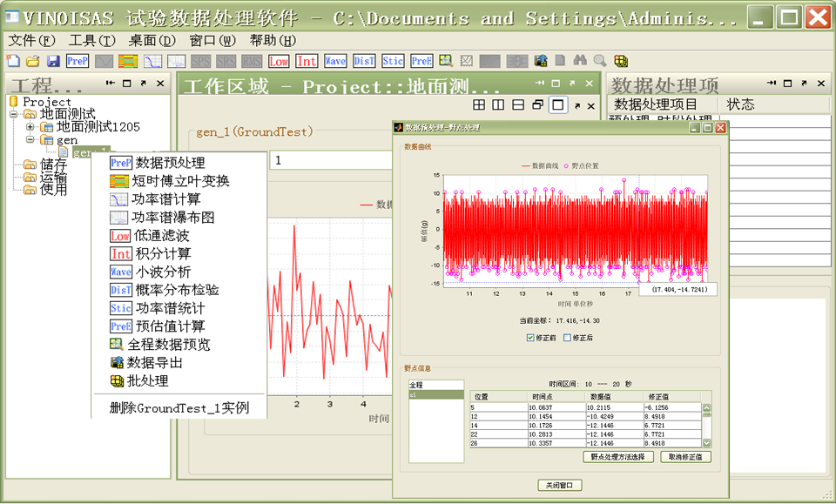Click the Int integration toolbar icon
This screenshot has height=504, width=836.
[x=307, y=61]
